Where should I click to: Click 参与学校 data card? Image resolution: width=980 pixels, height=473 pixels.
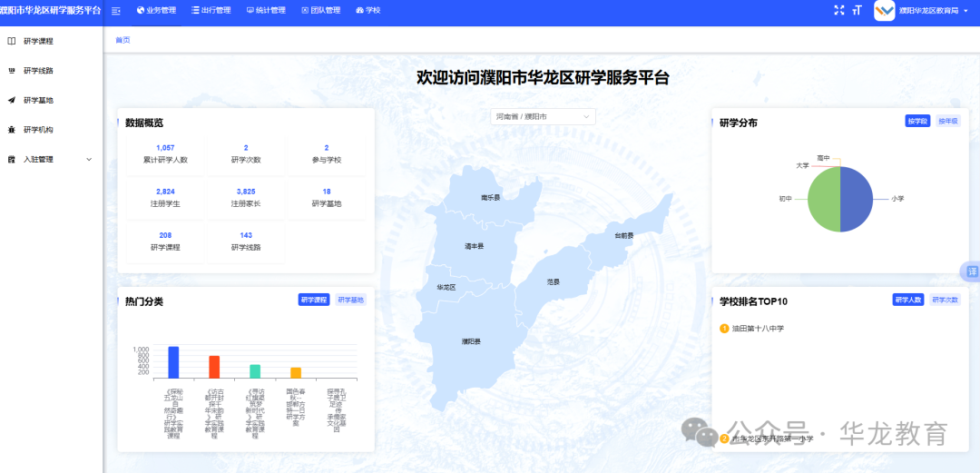[x=327, y=154]
